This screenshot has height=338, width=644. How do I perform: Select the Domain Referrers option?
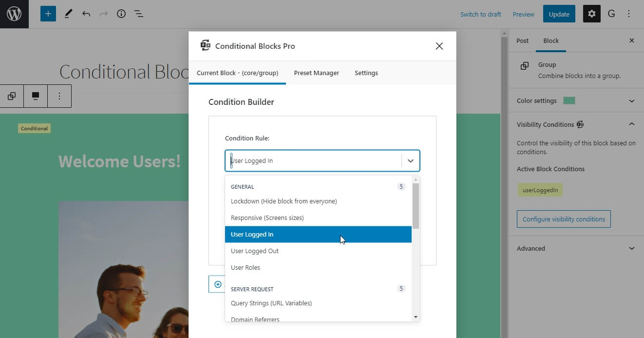pyautogui.click(x=318, y=318)
